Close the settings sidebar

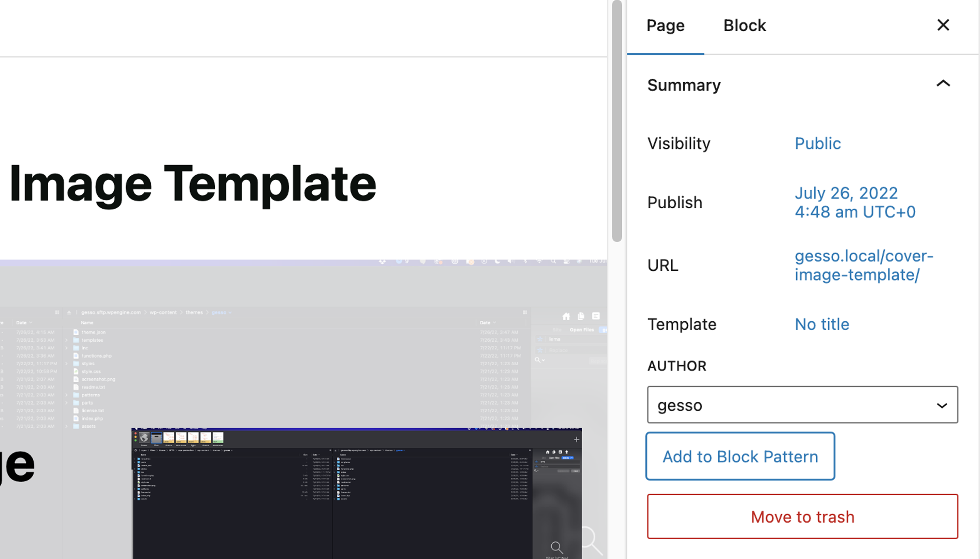(x=943, y=25)
